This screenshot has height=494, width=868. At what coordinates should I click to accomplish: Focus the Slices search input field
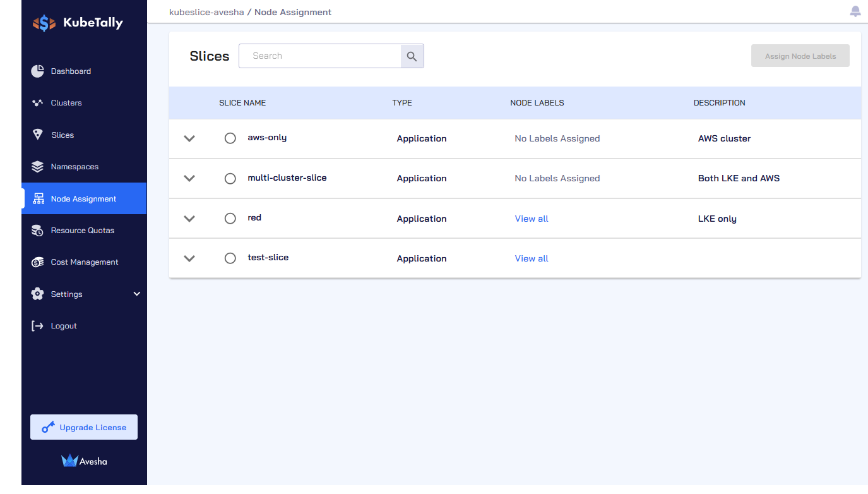pyautogui.click(x=320, y=56)
